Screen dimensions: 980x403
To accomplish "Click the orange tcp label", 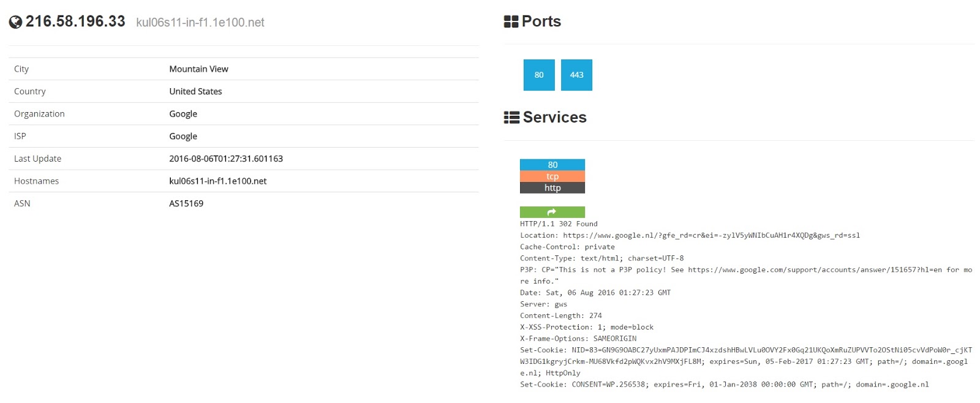I will pyautogui.click(x=552, y=176).
